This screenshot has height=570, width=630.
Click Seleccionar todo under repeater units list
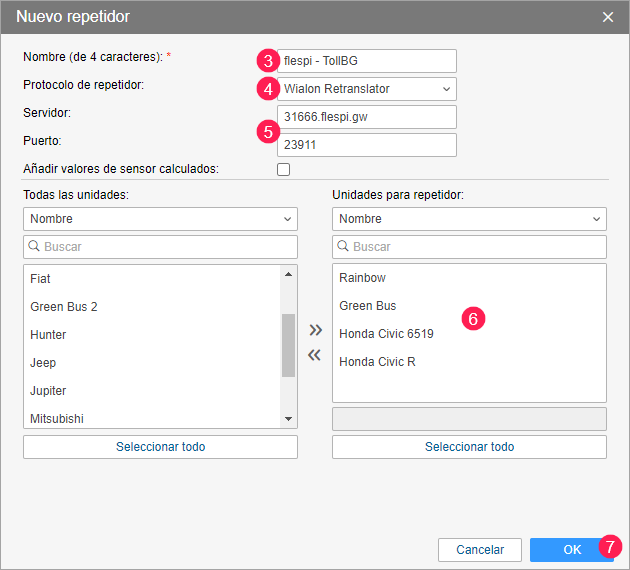tap(469, 447)
